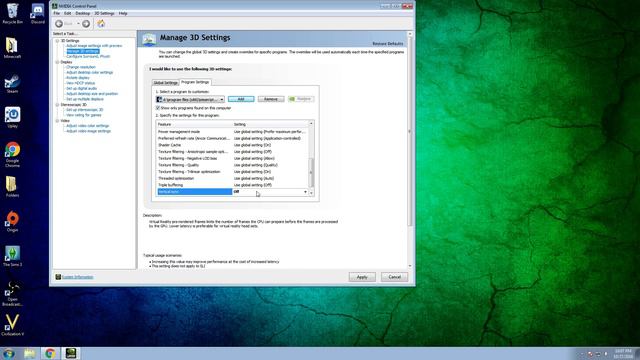Go back with the toolbar Back arrow
640x360 pixels.
click(x=59, y=24)
